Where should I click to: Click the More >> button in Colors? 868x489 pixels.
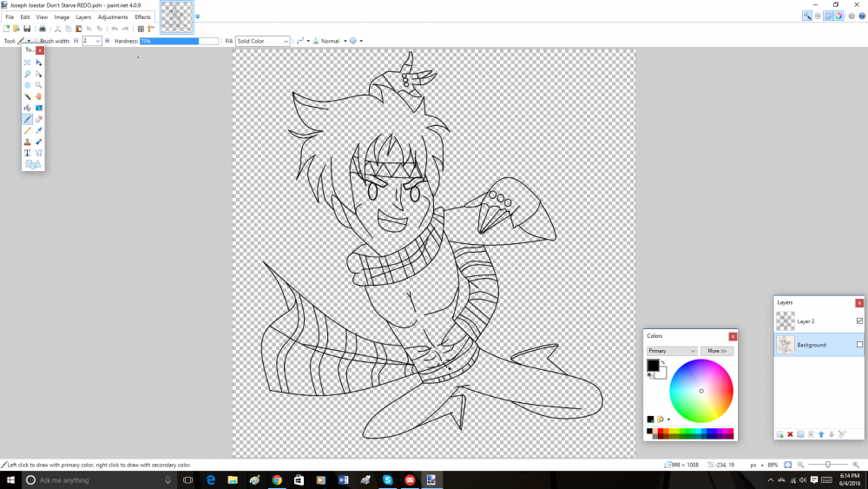717,351
